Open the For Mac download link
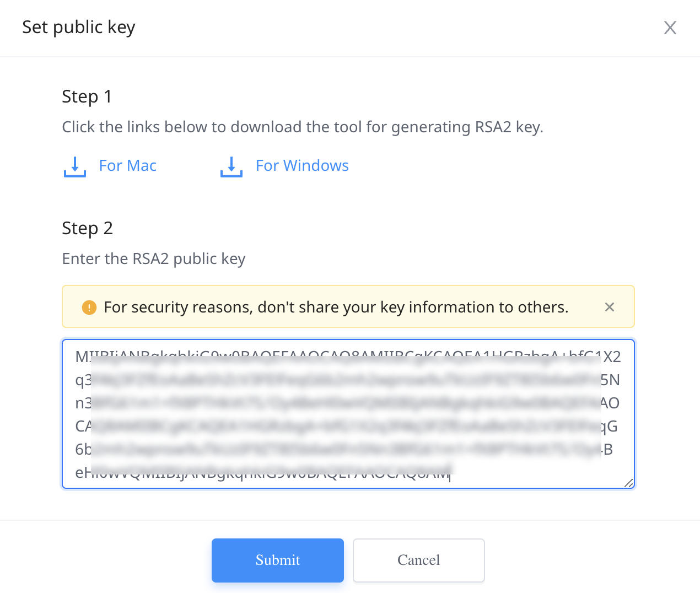This screenshot has height=593, width=700. tap(128, 166)
